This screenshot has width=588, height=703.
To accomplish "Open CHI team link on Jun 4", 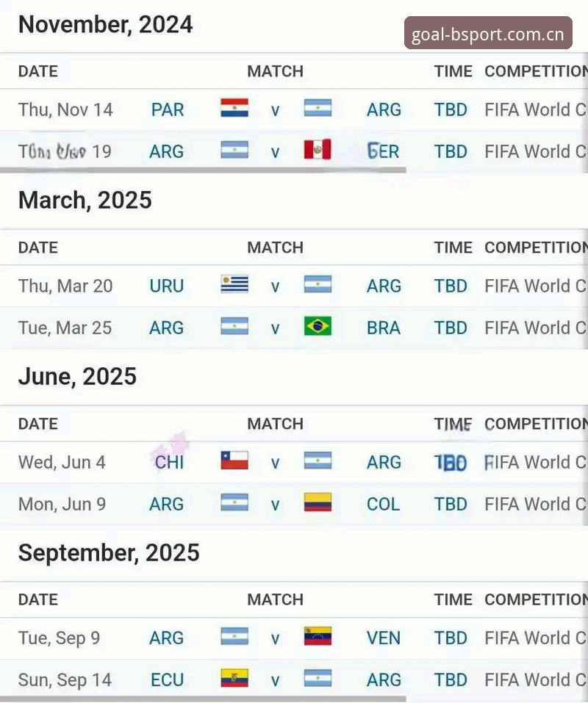I will tap(169, 462).
